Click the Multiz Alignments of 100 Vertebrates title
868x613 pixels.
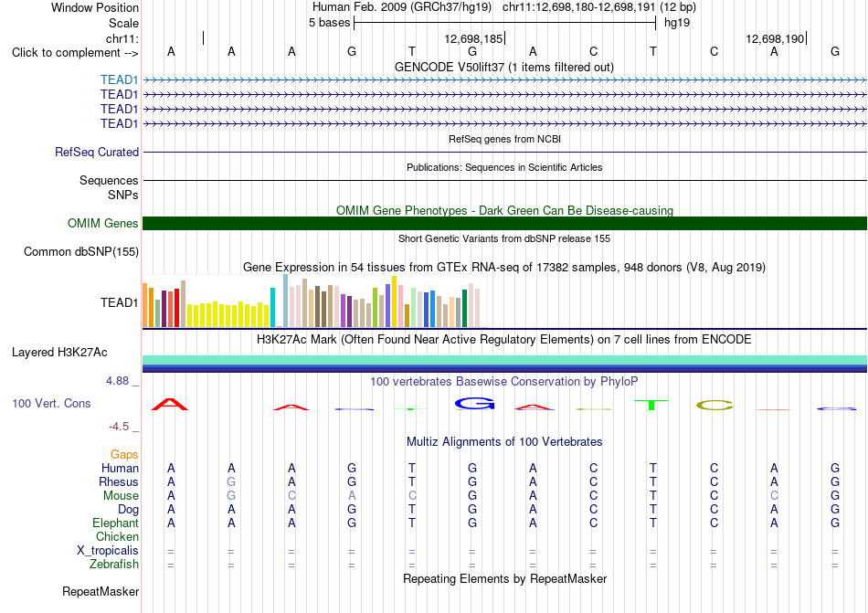504,441
